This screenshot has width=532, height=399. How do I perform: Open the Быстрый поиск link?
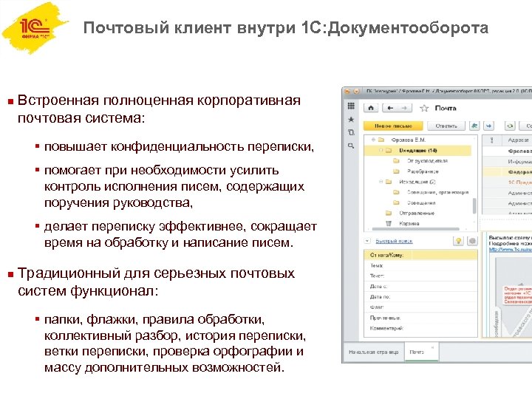394,241
